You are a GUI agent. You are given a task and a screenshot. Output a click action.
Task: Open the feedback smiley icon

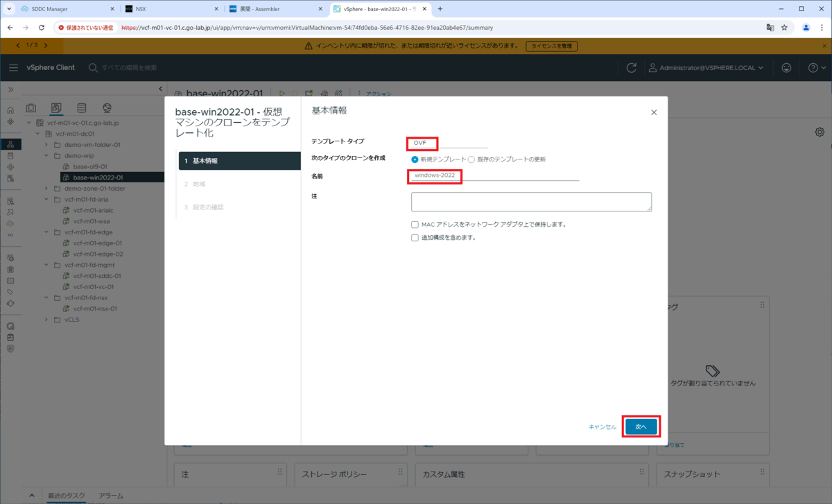[786, 67]
